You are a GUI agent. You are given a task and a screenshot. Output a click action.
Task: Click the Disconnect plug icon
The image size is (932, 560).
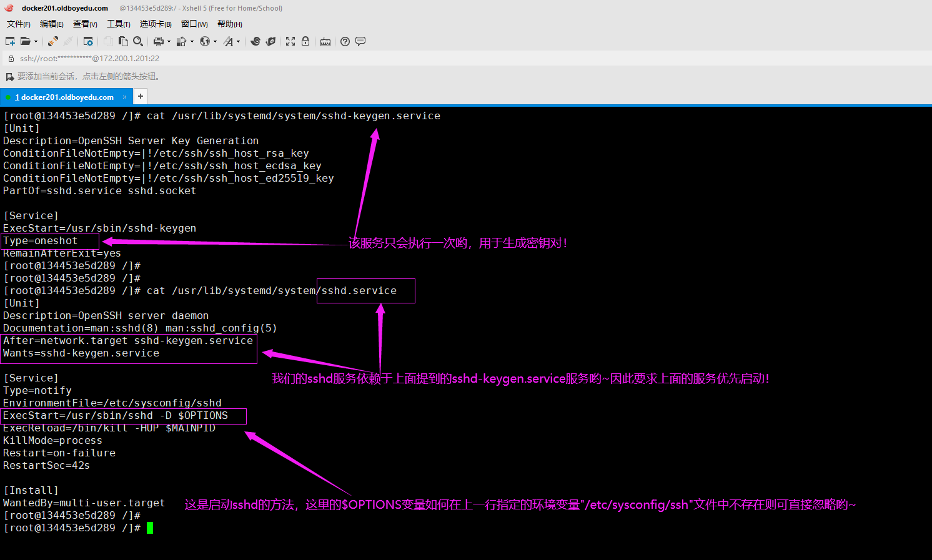(68, 41)
